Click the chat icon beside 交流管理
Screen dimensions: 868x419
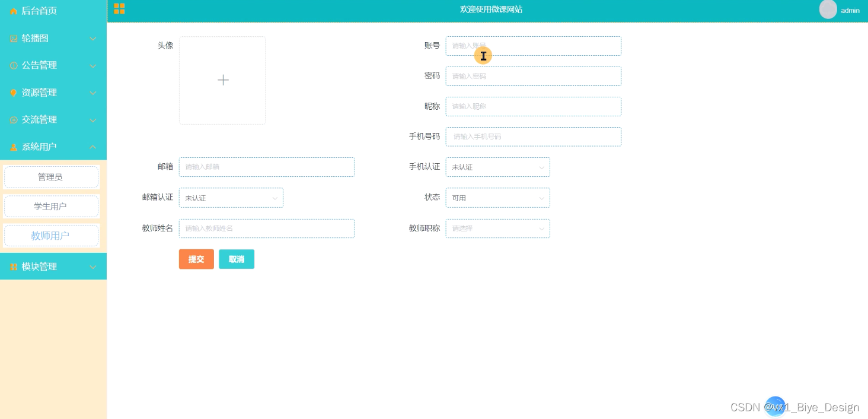coord(14,120)
